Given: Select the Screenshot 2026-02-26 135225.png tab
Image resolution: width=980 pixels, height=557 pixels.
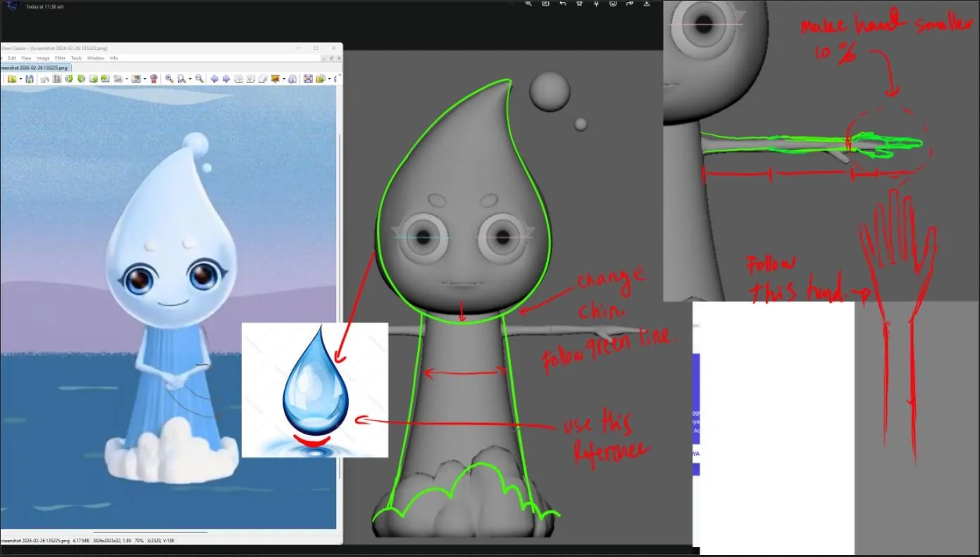Looking at the screenshot, I should [x=35, y=68].
